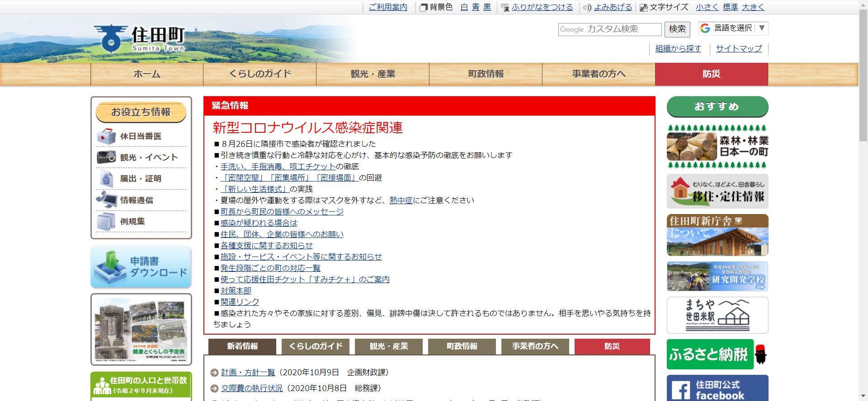Viewport: 868px width, 401px height.
Task: Open the ふるさと納税 banner
Action: pos(717,354)
